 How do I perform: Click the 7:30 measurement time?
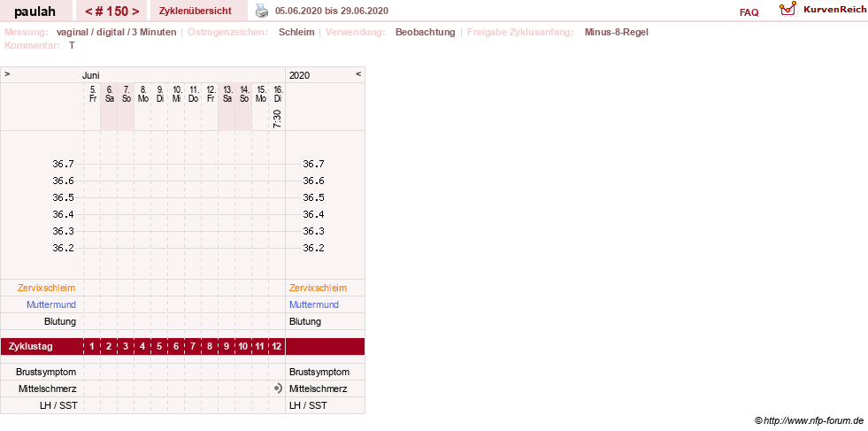coord(277,119)
